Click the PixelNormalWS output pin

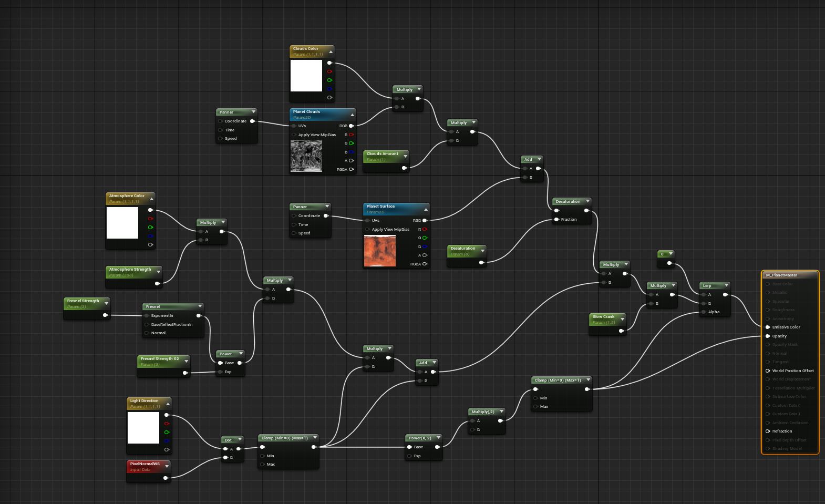pos(166,478)
